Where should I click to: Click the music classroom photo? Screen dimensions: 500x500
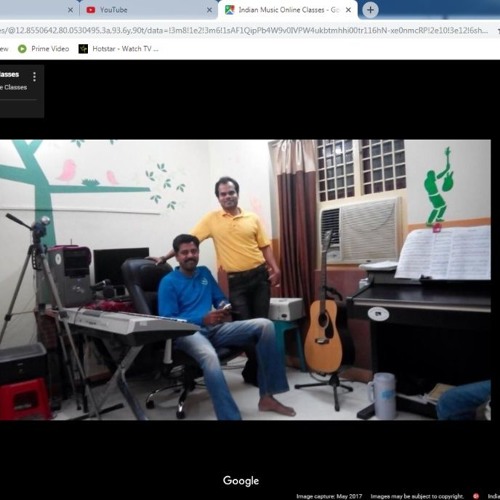click(245, 280)
